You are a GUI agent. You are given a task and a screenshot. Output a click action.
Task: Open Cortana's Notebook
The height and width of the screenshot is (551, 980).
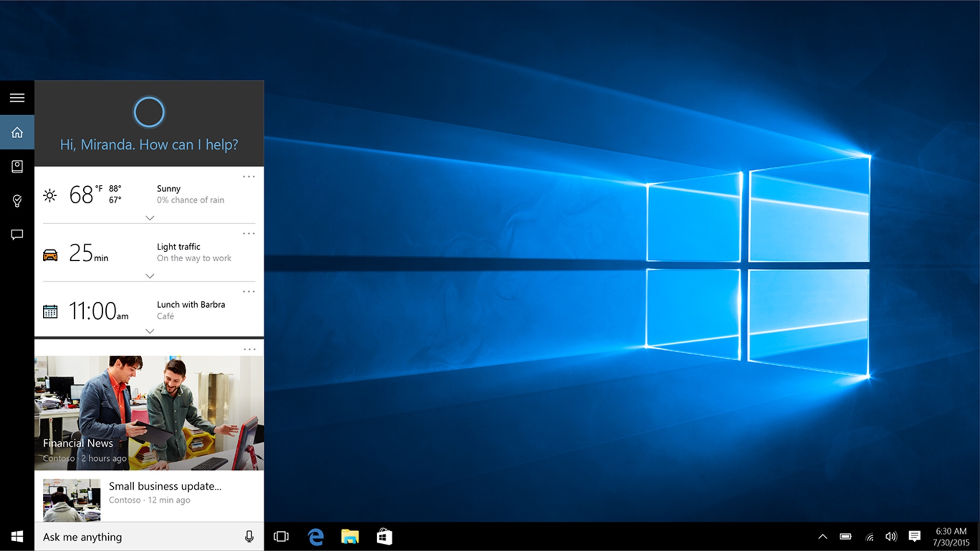click(17, 166)
